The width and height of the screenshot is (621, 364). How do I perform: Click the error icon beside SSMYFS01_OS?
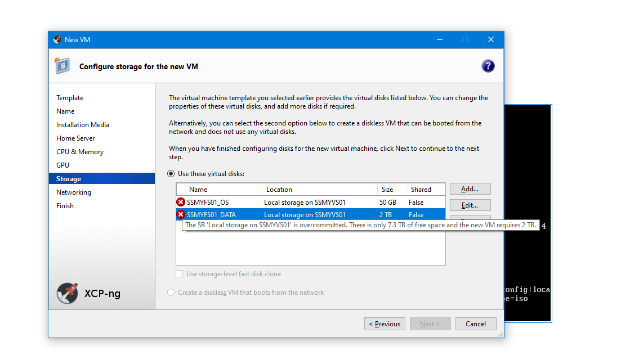pos(181,202)
